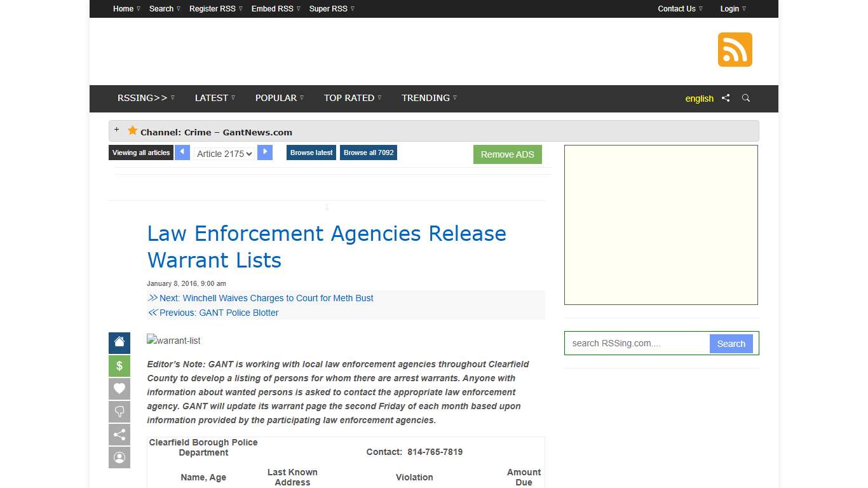Viewport: 868px width, 488px height.
Task: Open the Home menu in the top bar
Action: pos(123,8)
